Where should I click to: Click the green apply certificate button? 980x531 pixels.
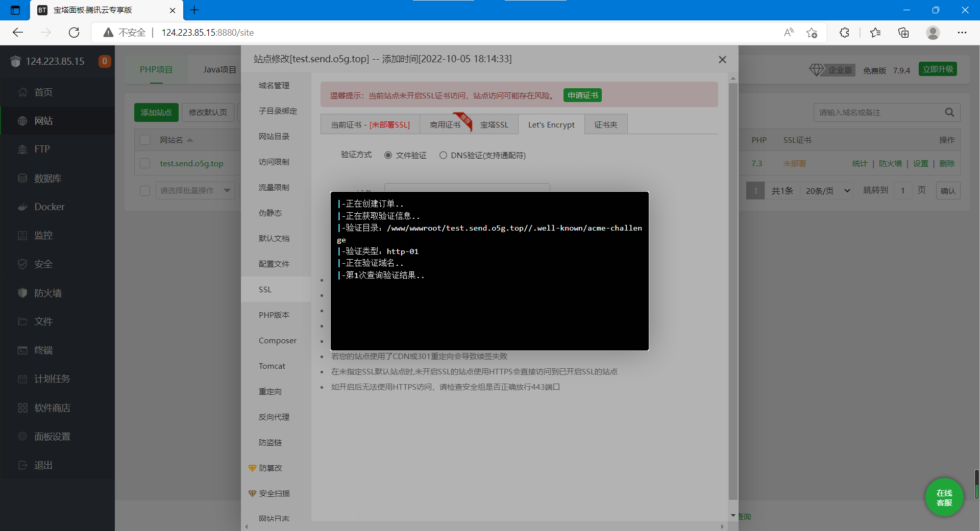(582, 95)
